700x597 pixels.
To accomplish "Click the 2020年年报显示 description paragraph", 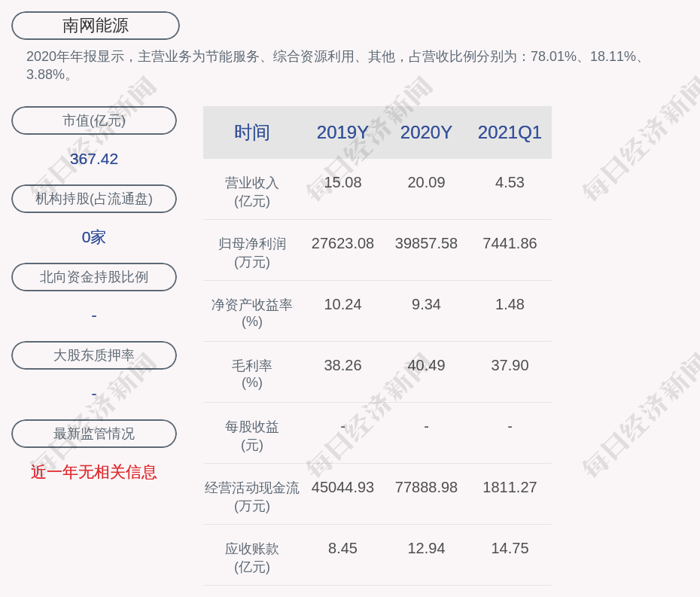I will click(x=336, y=65).
